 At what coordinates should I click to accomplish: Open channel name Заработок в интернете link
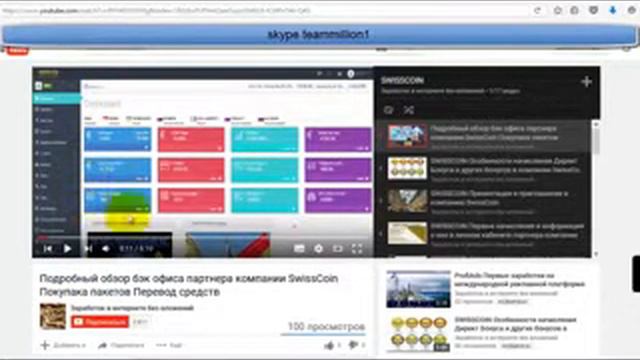click(132, 308)
